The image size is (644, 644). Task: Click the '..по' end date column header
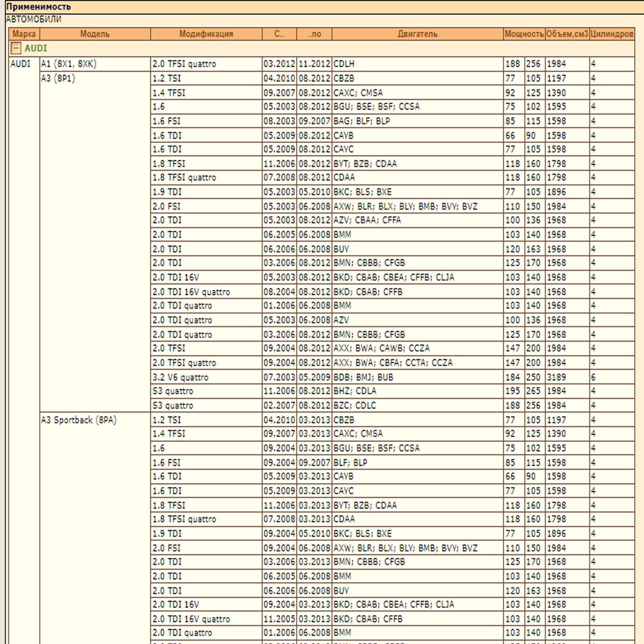[x=314, y=34]
